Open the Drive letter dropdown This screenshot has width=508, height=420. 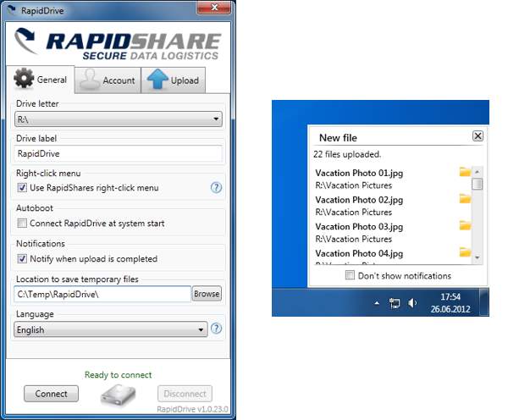119,119
